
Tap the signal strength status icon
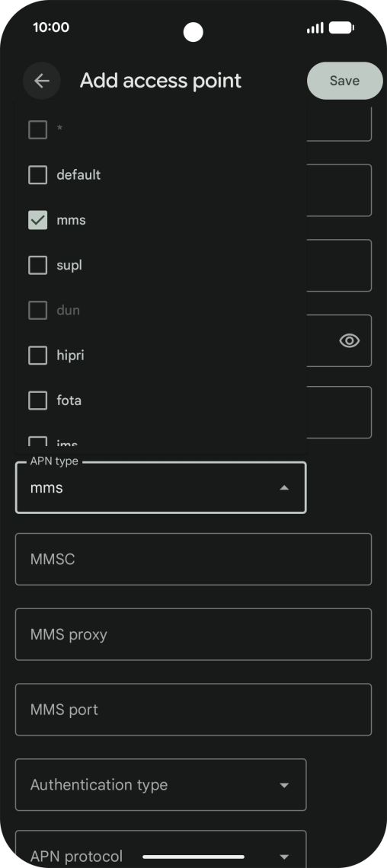(315, 27)
